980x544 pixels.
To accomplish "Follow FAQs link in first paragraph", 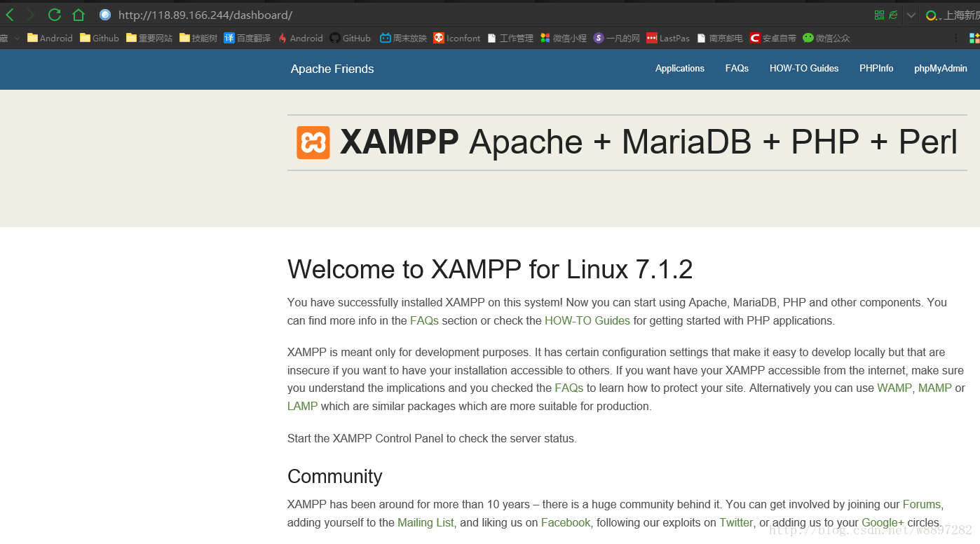I will pos(424,320).
